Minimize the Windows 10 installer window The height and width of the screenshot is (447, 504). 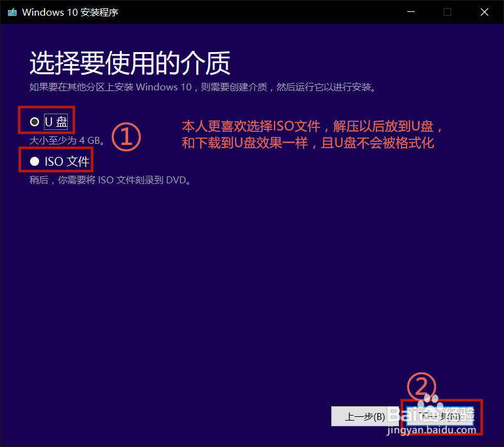click(x=410, y=12)
